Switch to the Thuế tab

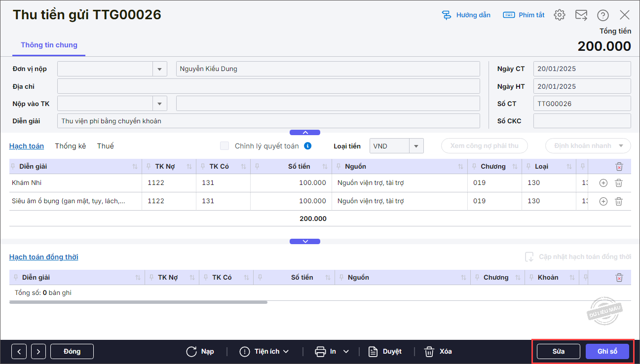pyautogui.click(x=105, y=146)
